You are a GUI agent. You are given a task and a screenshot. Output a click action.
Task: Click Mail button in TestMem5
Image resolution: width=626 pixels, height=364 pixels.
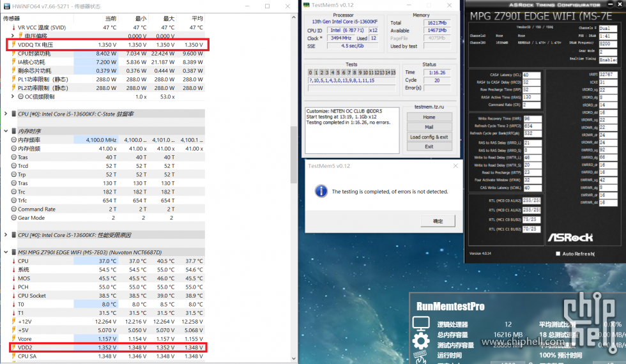[x=429, y=127]
